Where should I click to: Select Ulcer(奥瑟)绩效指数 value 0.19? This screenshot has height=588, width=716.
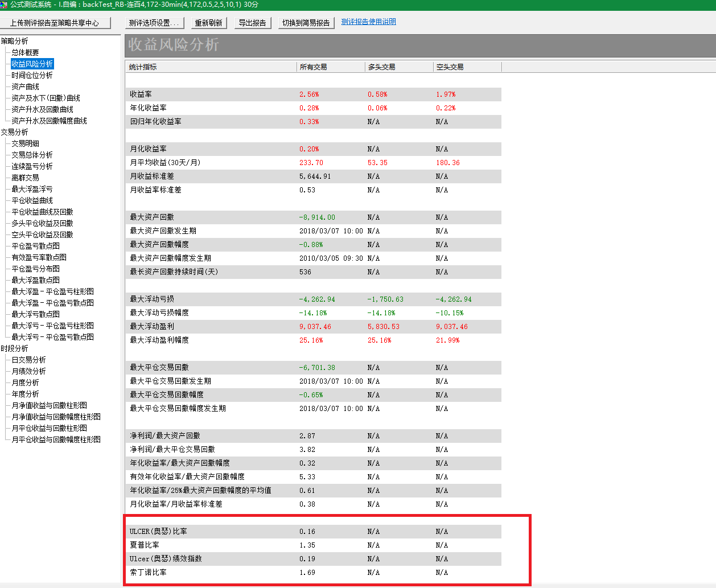307,558
